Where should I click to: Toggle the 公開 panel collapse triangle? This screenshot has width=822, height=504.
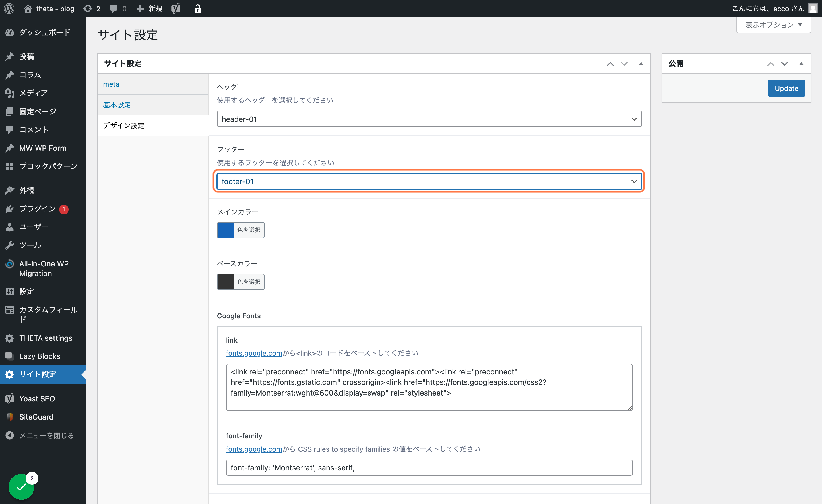[801, 64]
